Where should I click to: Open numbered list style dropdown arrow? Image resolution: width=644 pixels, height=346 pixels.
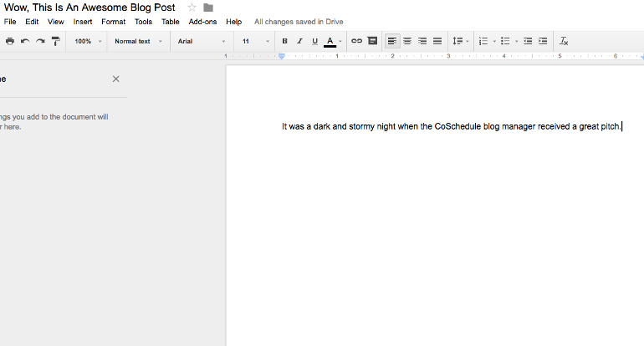[x=494, y=42]
